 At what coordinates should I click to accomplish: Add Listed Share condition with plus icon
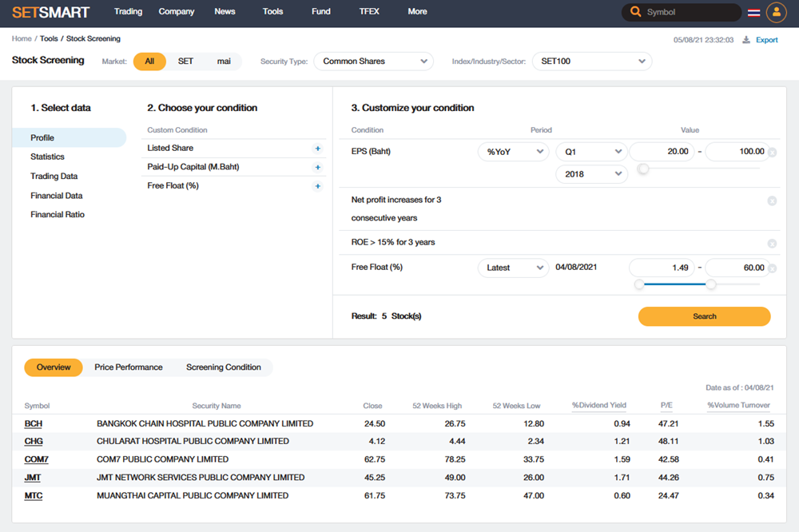coord(317,149)
